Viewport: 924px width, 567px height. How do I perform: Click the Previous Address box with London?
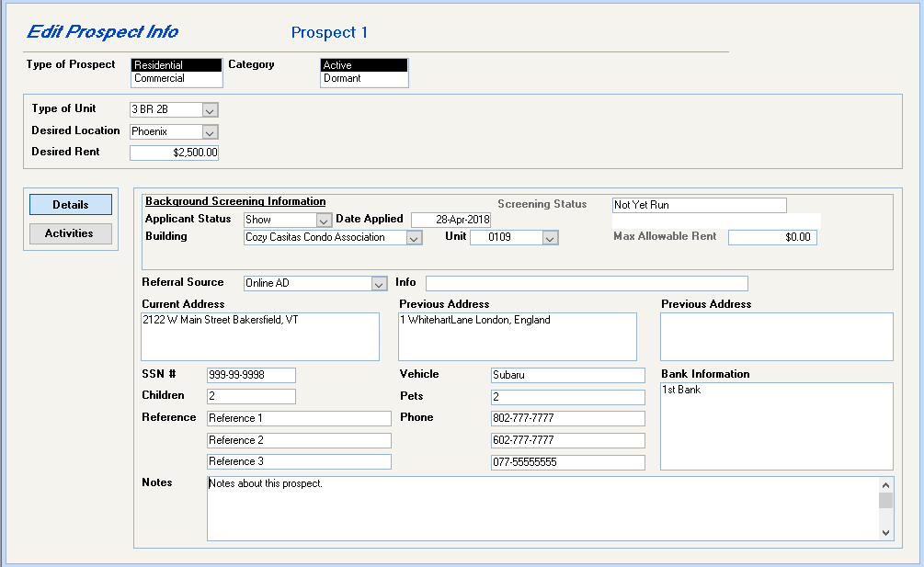coord(518,336)
